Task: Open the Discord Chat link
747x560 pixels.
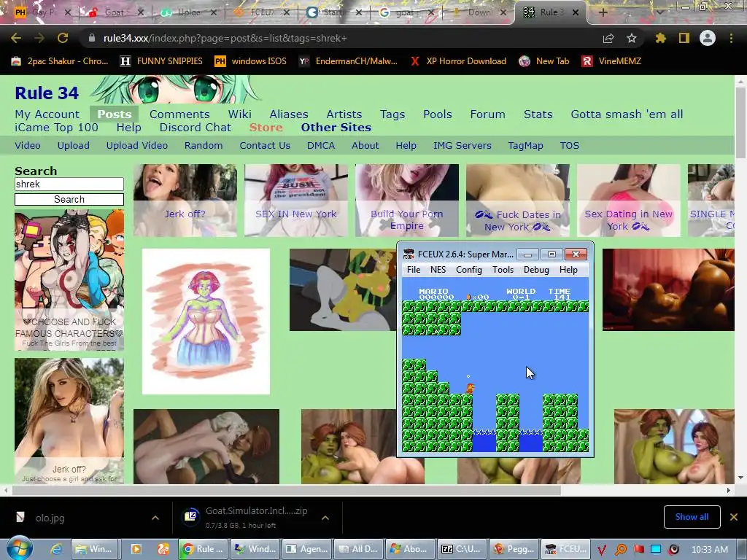Action: pyautogui.click(x=196, y=128)
